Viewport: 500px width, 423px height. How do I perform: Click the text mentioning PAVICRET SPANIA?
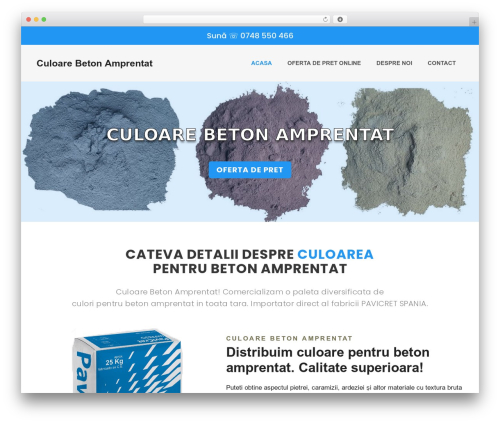(250, 304)
